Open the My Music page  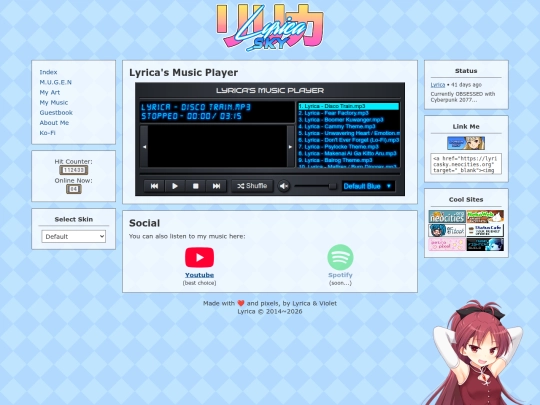[54, 102]
